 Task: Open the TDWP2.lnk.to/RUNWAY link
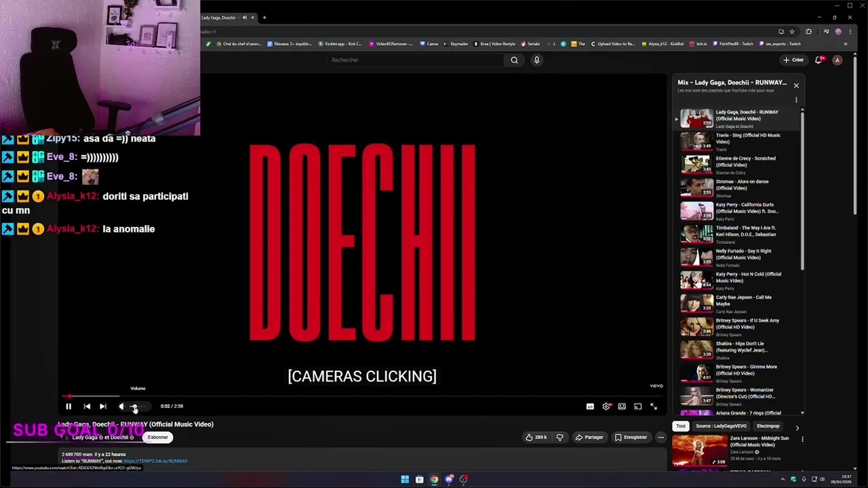[155, 461]
